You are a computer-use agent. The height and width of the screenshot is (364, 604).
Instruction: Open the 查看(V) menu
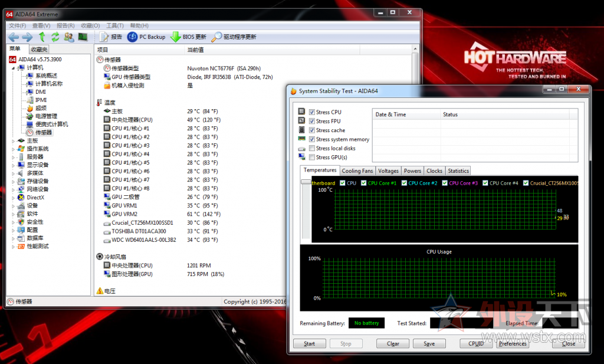(41, 25)
